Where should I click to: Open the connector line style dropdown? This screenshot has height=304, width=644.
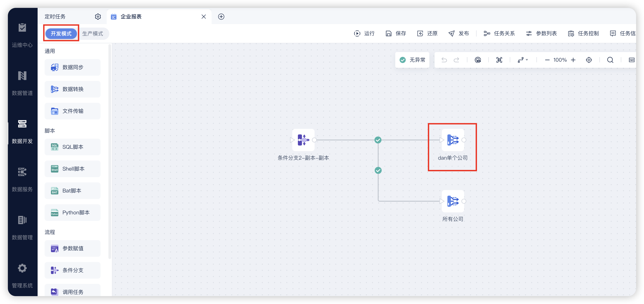(523, 60)
